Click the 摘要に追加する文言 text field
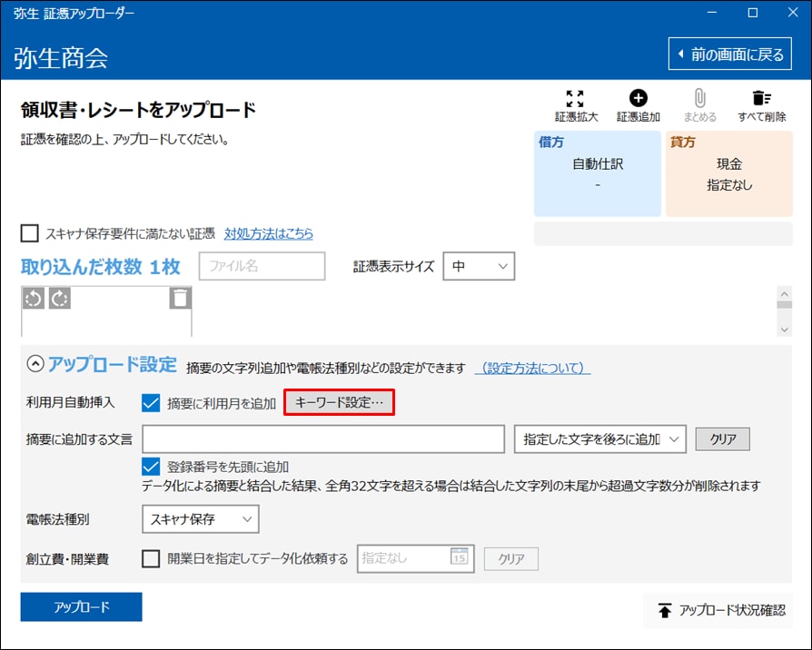This screenshot has width=812, height=650. (323, 439)
